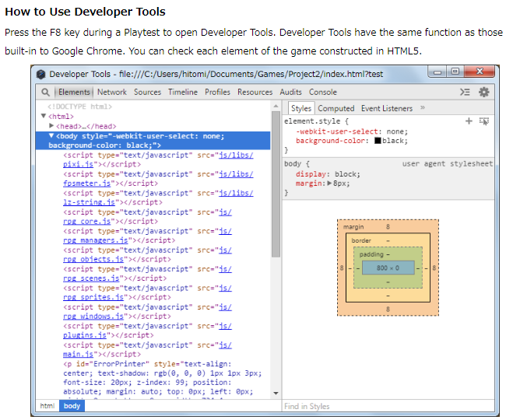506x420 pixels.
Task: Click the Developer Tools Chrome window icon
Action: click(x=40, y=73)
